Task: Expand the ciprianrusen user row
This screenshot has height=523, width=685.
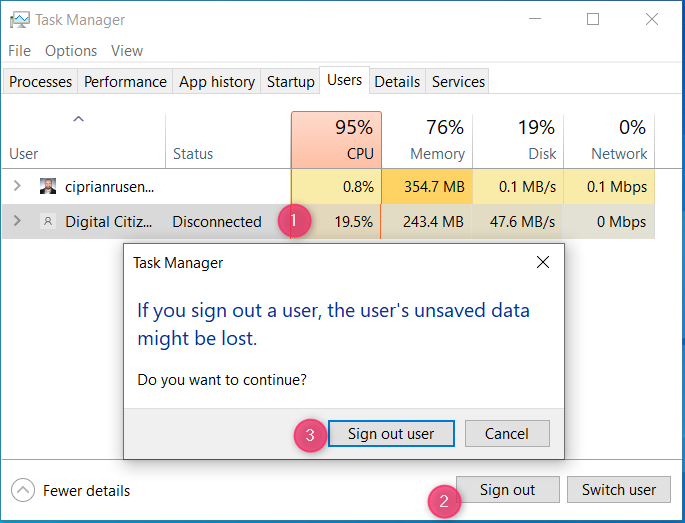Action: [x=17, y=186]
